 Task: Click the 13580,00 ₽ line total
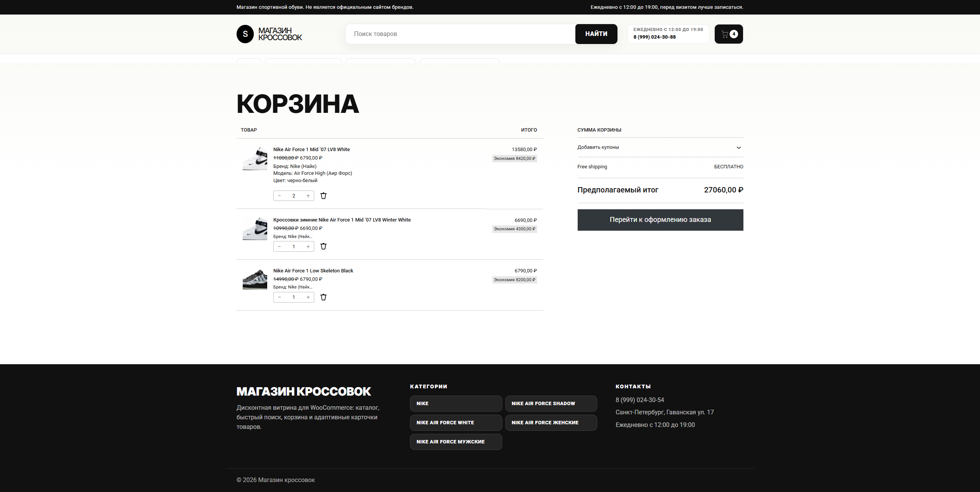[x=524, y=150]
